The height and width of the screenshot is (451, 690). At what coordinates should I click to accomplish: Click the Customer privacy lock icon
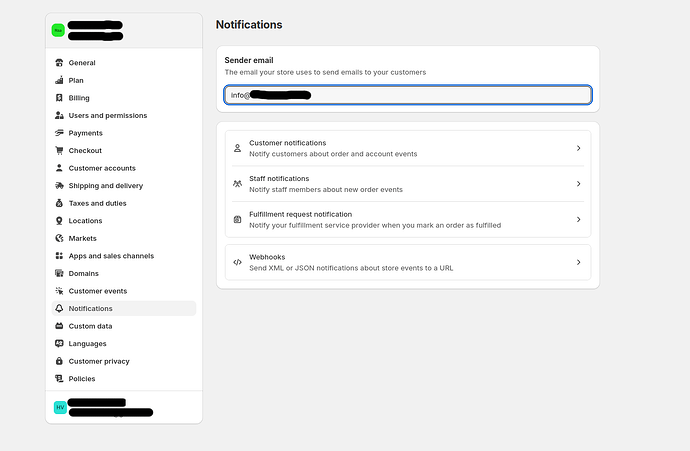59,361
